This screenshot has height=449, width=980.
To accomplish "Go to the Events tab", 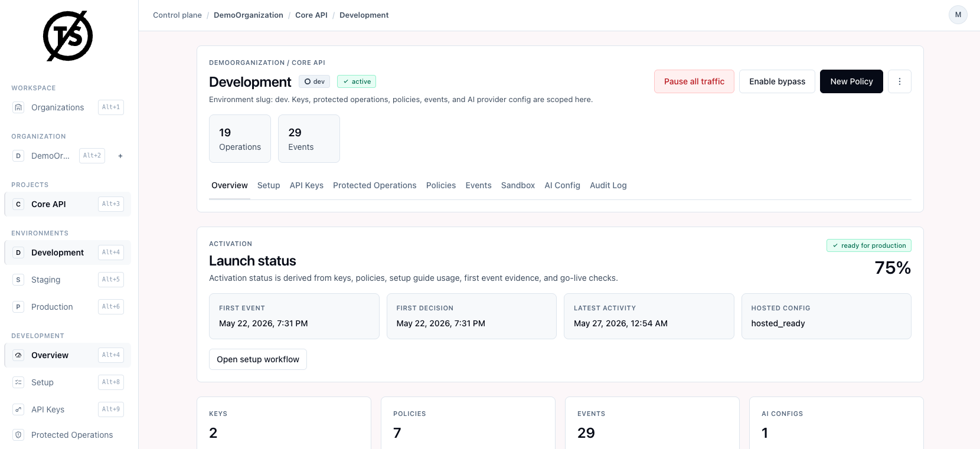I will pyautogui.click(x=478, y=185).
